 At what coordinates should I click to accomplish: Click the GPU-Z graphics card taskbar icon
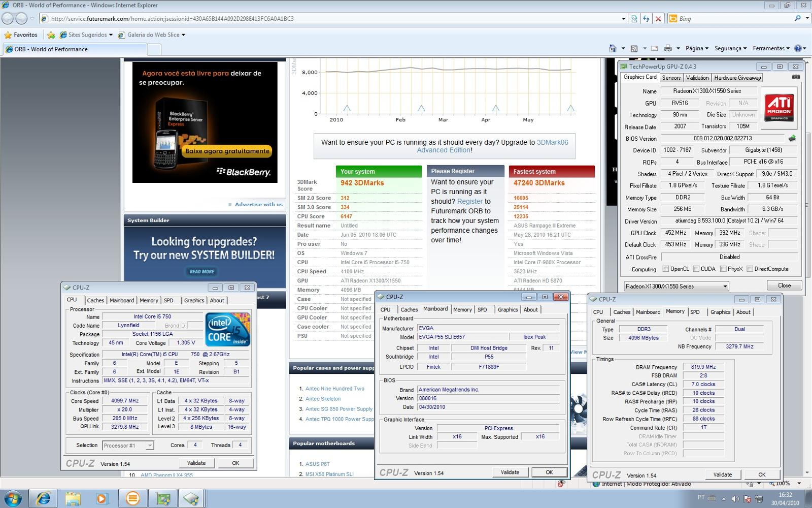pos(163,498)
